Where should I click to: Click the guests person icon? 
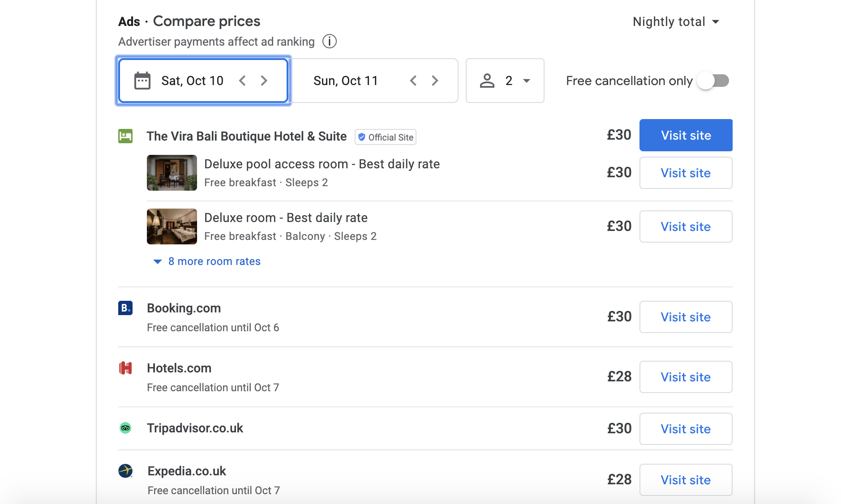coord(487,81)
